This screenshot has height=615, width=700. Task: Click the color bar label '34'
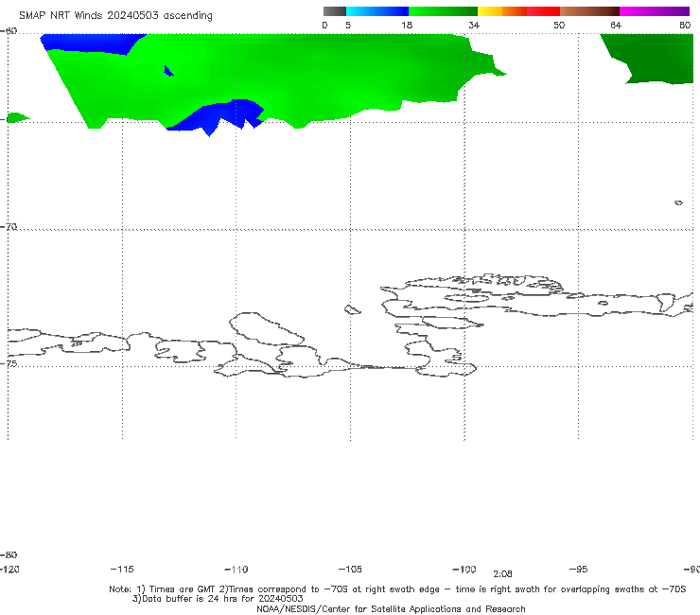click(474, 26)
